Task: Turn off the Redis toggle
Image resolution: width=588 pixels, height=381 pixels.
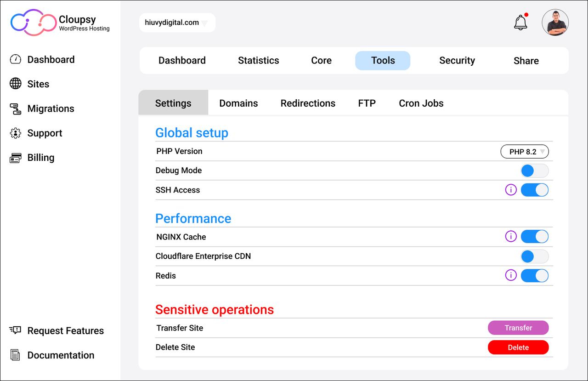Action: tap(535, 275)
